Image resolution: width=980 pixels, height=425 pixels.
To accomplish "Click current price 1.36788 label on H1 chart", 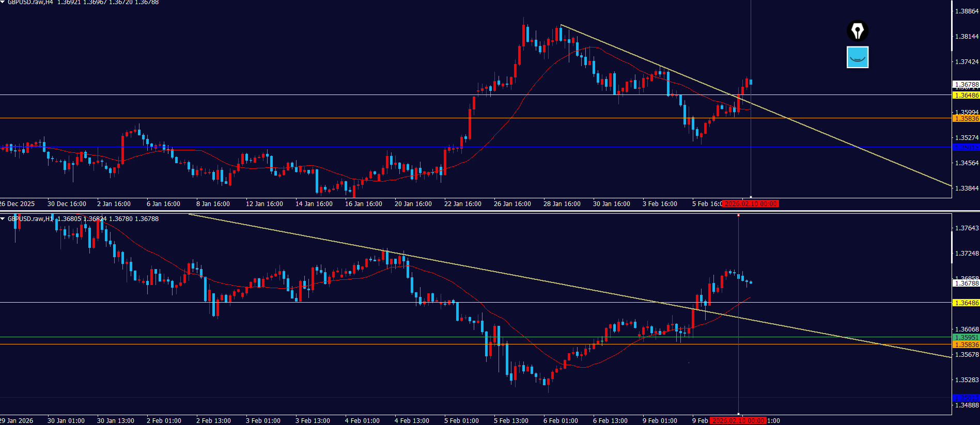I will coord(966,283).
